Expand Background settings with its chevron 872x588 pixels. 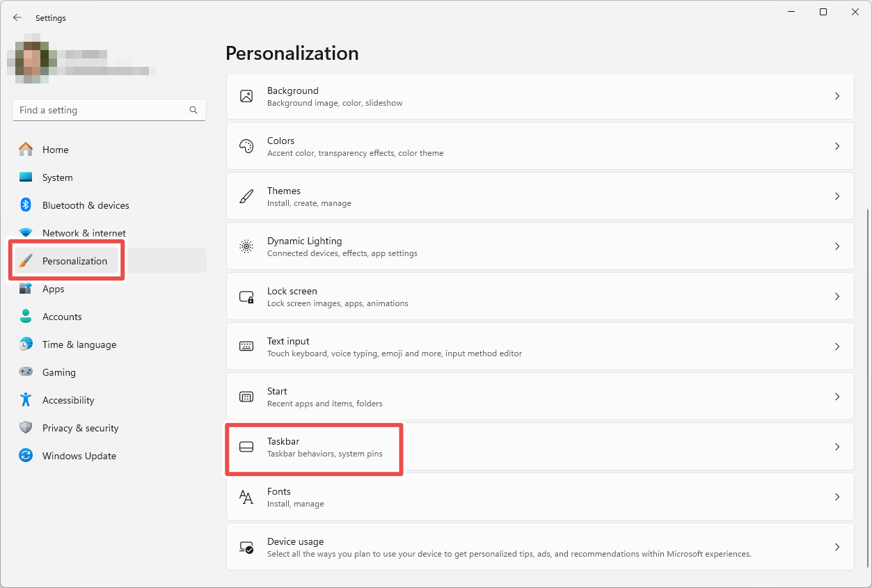click(x=837, y=96)
